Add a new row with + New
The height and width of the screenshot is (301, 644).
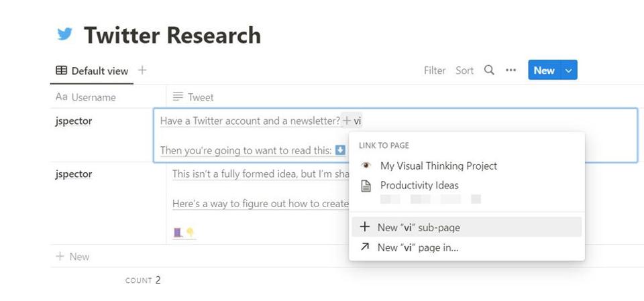(x=73, y=256)
